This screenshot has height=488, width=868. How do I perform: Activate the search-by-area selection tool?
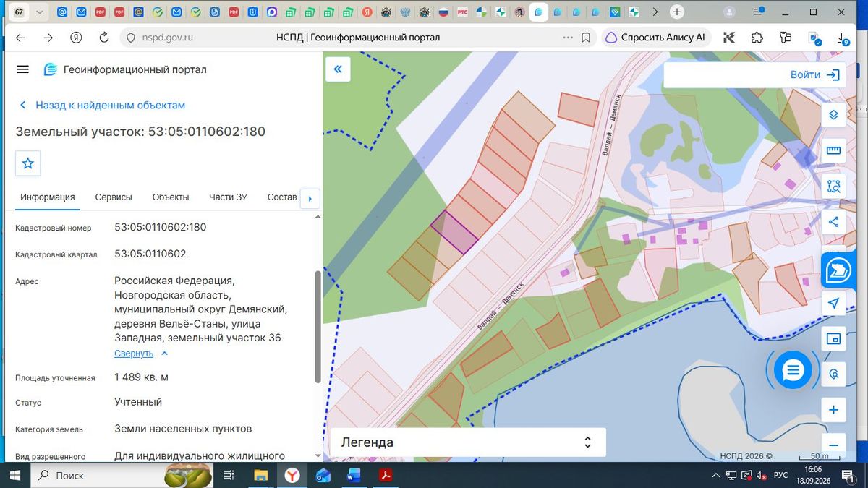coord(833,186)
